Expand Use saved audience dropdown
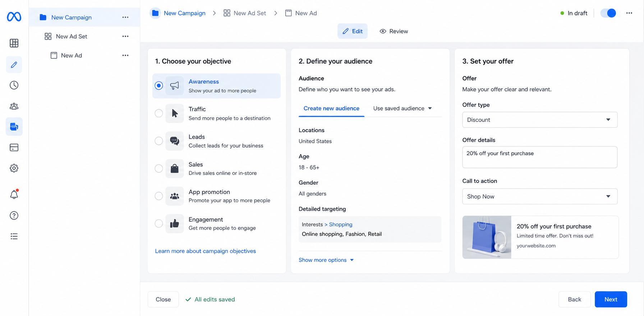Viewport: 644px width, 316px height. [x=402, y=108]
